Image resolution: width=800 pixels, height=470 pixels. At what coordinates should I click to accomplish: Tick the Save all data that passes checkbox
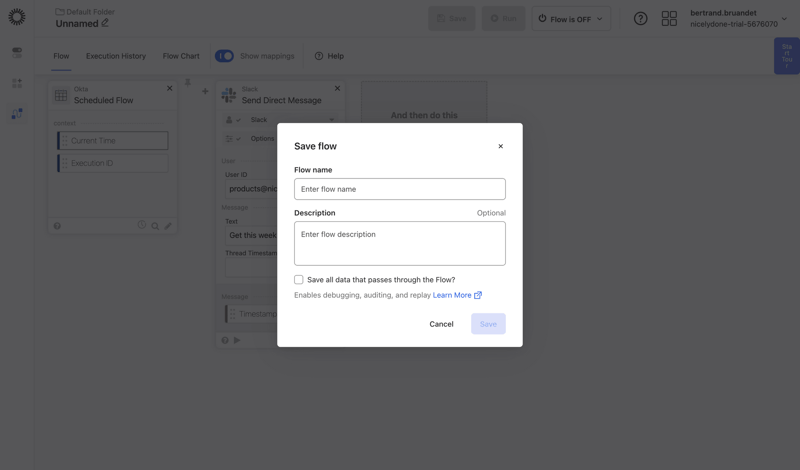tap(298, 280)
